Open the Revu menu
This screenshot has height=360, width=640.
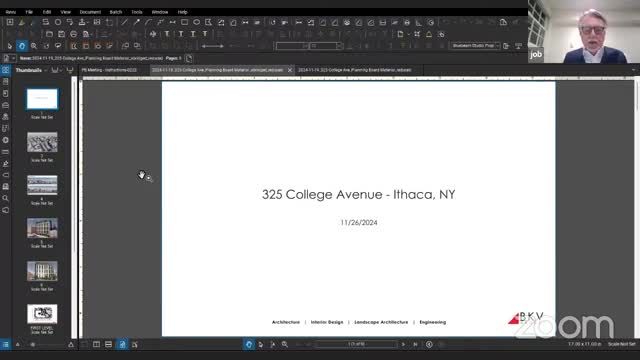tap(11, 12)
